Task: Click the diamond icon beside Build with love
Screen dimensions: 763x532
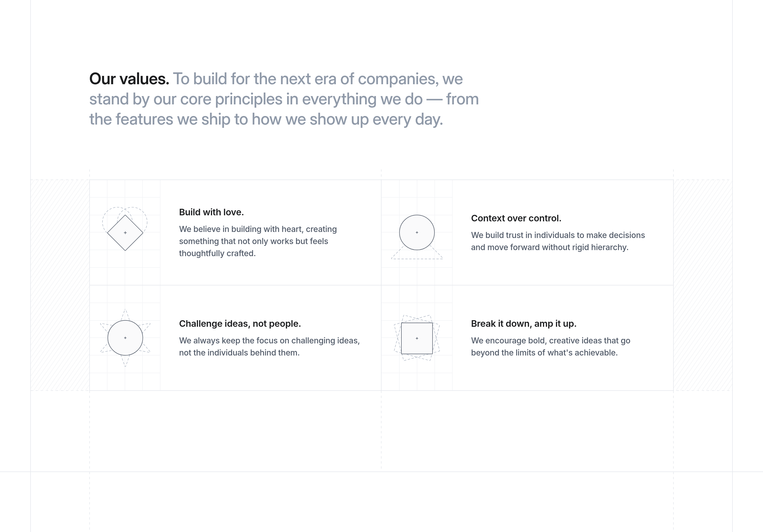Action: point(125,233)
